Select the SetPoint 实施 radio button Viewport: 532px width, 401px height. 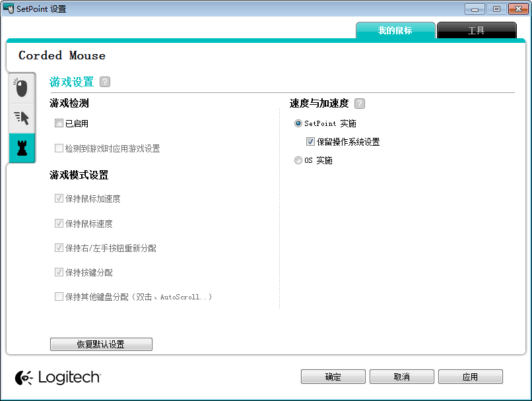(298, 123)
